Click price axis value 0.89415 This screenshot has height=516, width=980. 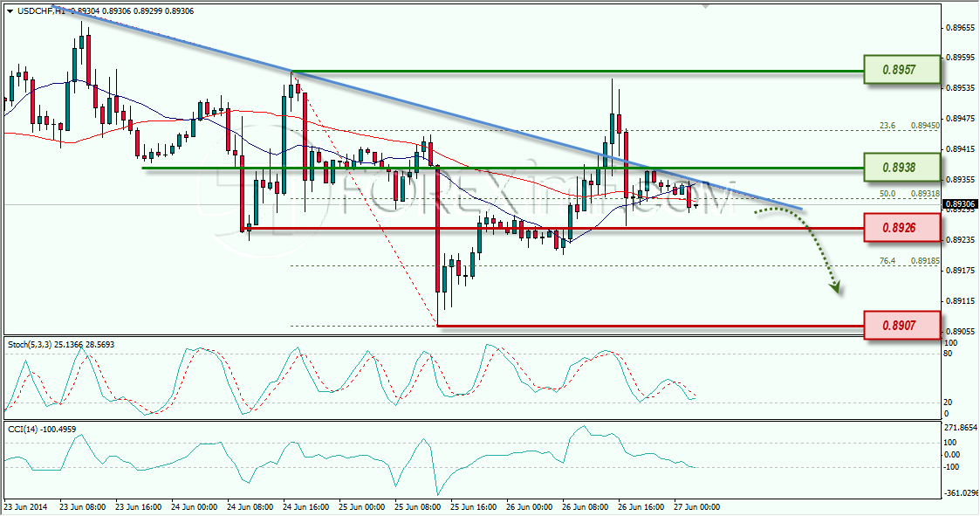pyautogui.click(x=962, y=148)
